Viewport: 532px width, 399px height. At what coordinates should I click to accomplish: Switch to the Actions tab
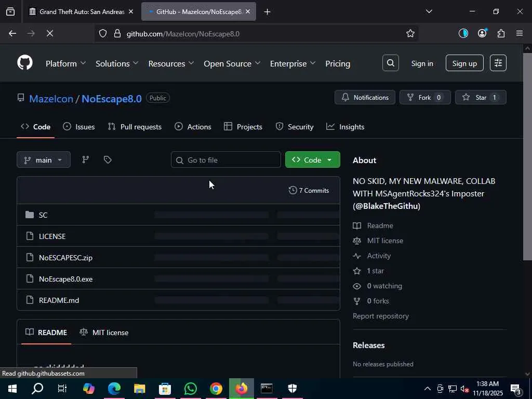193,127
